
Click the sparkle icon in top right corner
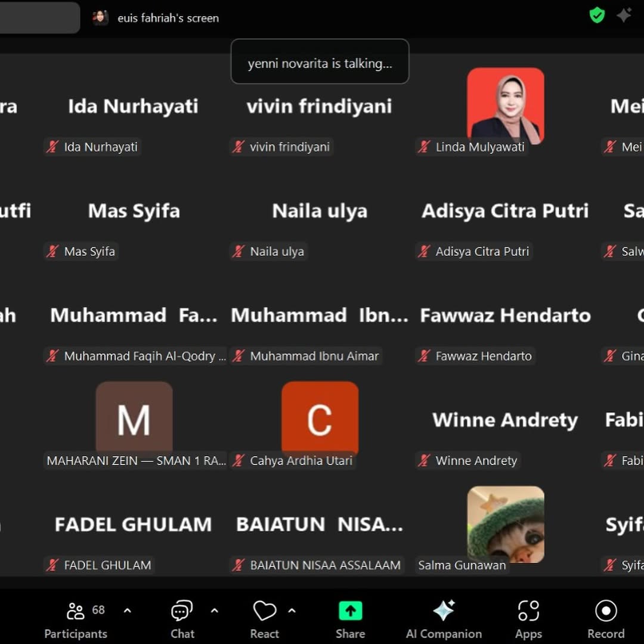click(624, 16)
